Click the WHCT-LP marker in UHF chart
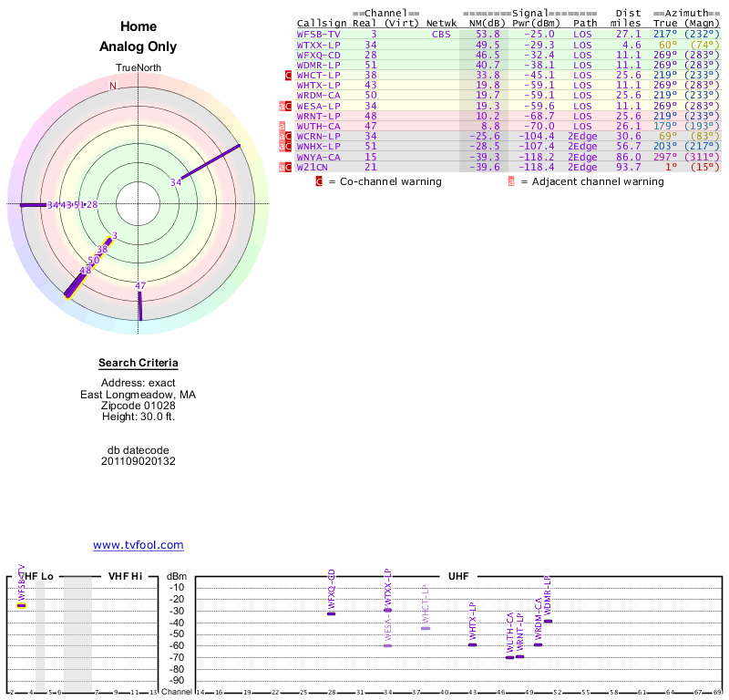 click(x=426, y=628)
